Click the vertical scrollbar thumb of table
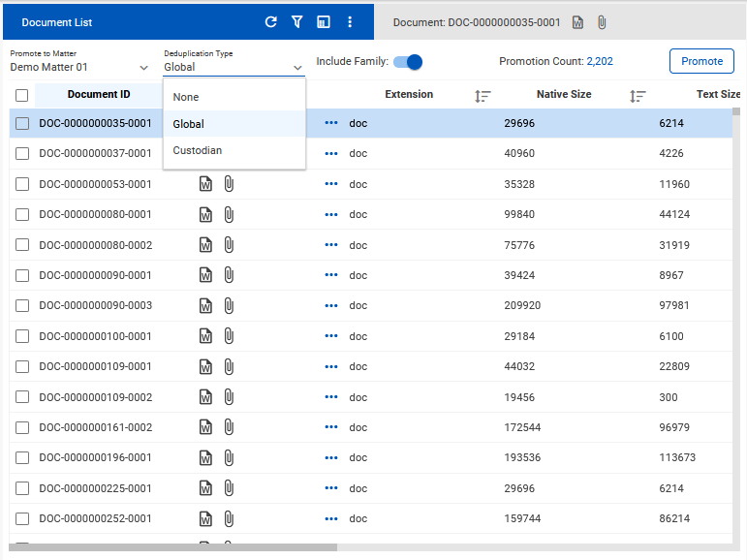Viewport: 747px width, 560px height. pyautogui.click(x=736, y=111)
